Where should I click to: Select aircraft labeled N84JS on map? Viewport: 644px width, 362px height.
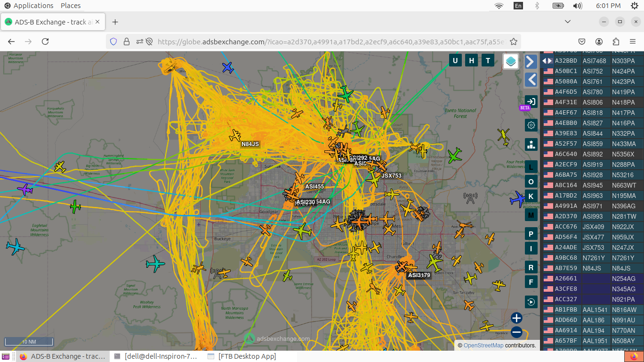click(235, 136)
